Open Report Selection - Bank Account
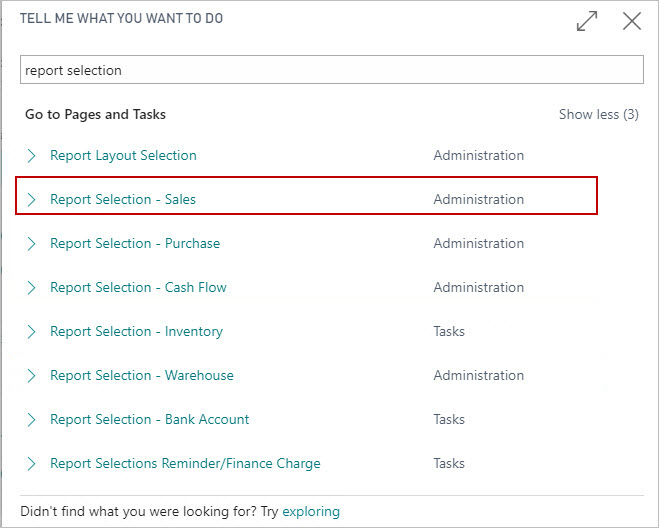The width and height of the screenshot is (659, 528). 149,419
